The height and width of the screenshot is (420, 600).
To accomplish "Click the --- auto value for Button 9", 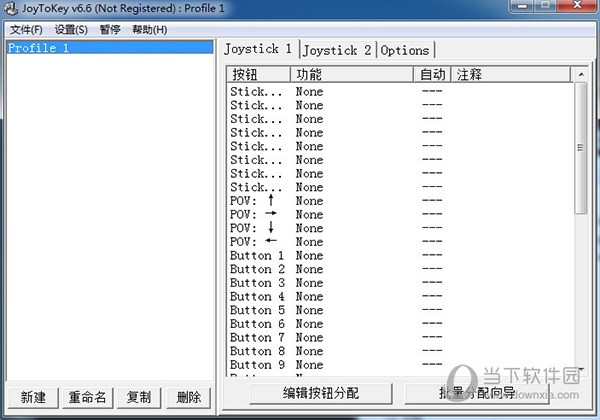I will pyautogui.click(x=432, y=364).
